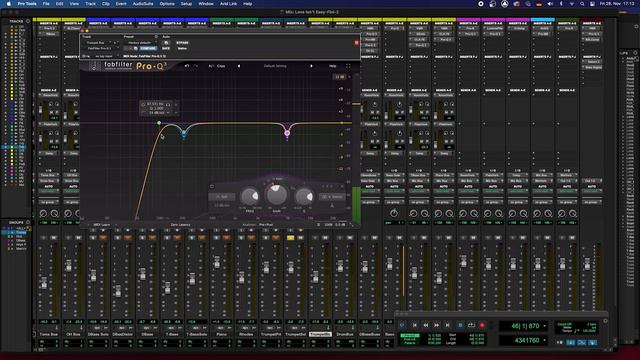Go to previous Pro-Q 3 preset

(239, 66)
